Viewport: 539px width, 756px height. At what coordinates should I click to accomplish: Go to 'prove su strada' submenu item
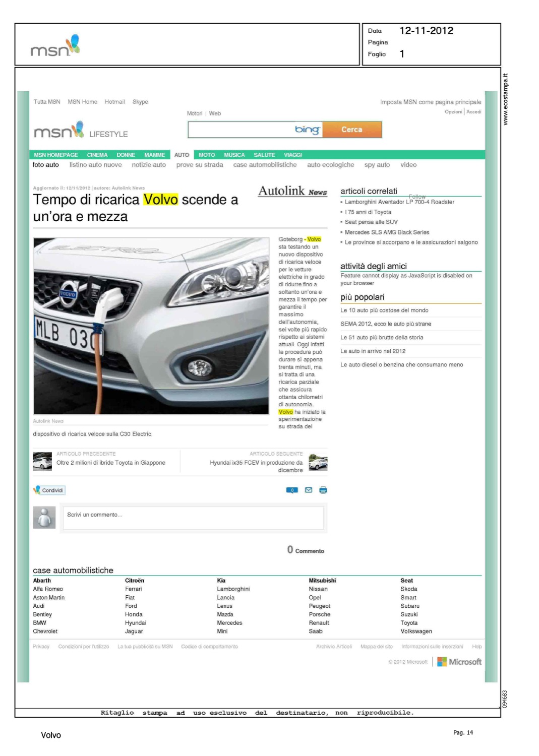tap(200, 165)
